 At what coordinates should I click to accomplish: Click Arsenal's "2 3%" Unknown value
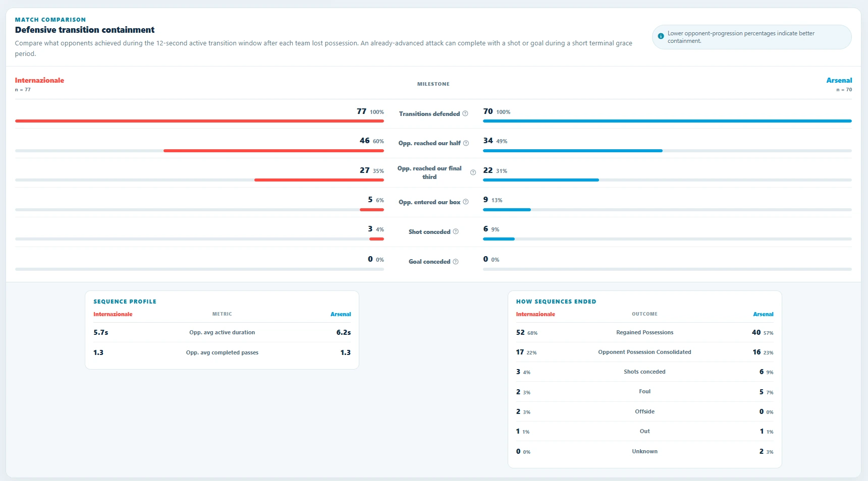767,452
